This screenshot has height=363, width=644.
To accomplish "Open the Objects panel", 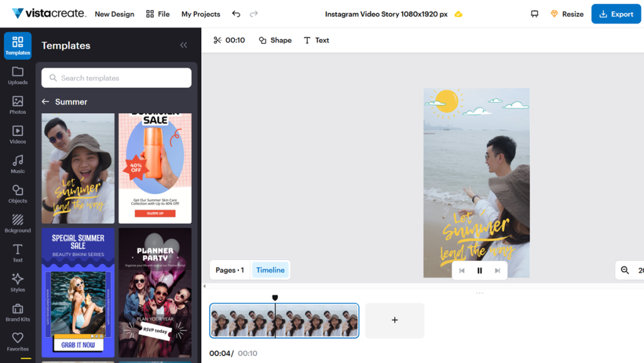I will point(18,193).
